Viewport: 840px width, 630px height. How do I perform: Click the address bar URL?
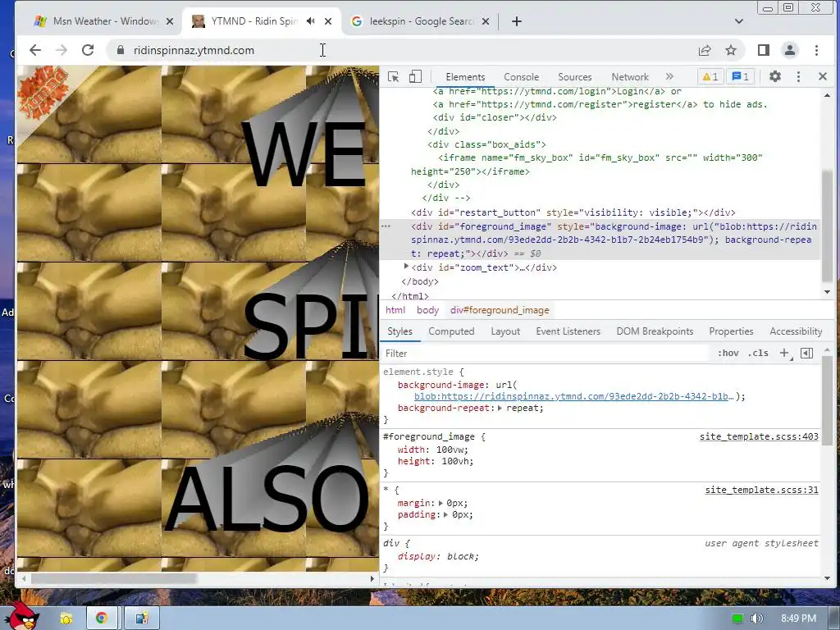[x=194, y=50]
